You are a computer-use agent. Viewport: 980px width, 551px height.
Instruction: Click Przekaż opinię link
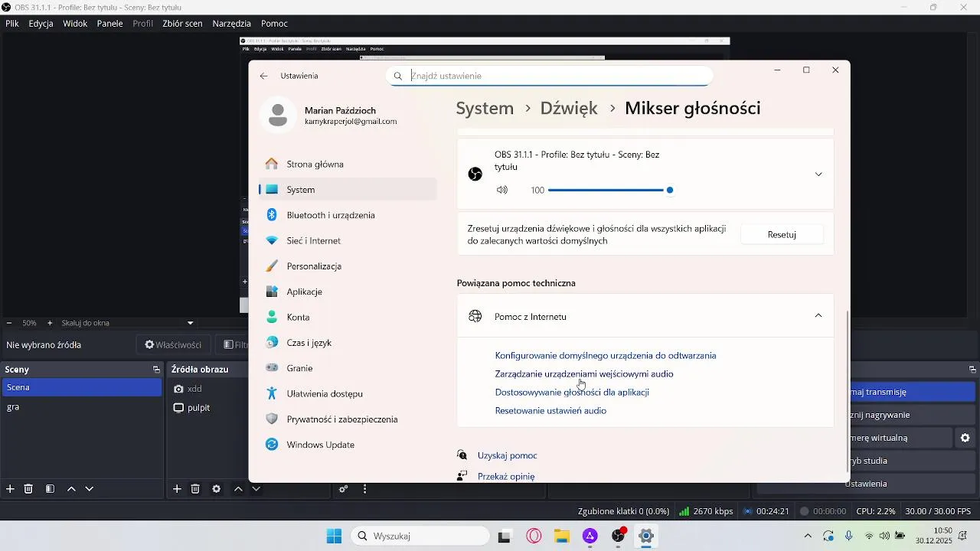(506, 476)
